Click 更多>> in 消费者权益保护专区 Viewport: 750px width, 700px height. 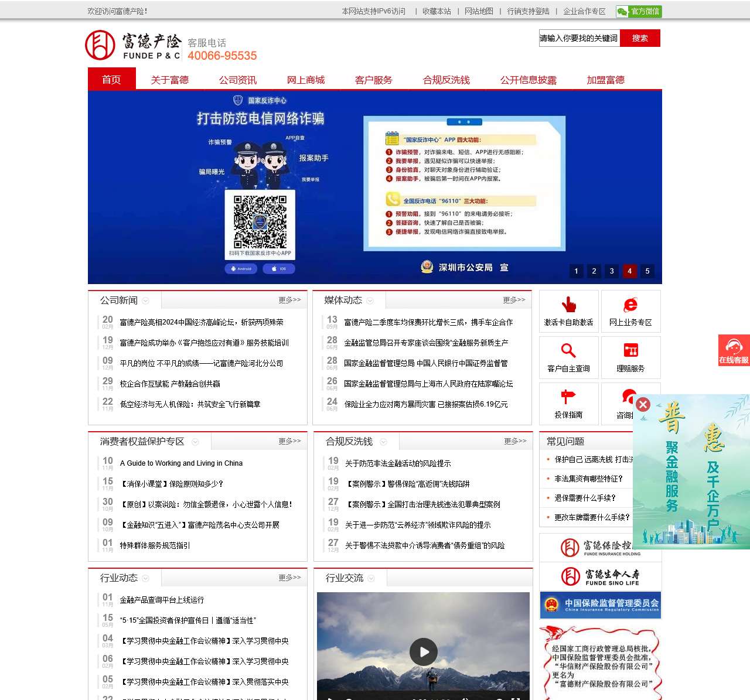[289, 441]
